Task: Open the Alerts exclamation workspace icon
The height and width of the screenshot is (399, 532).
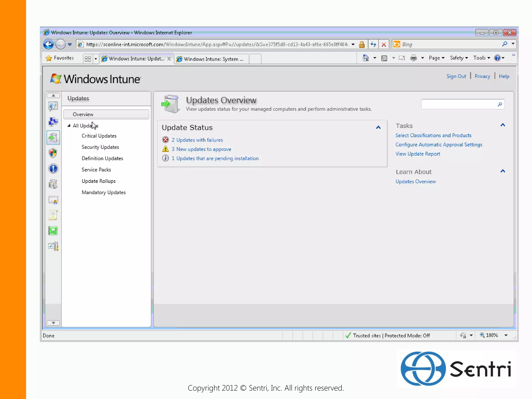Action: point(53,169)
